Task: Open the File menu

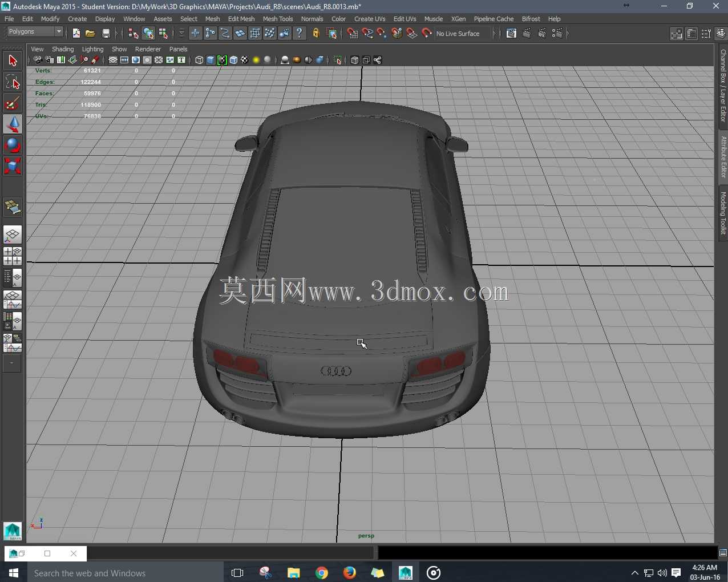Action: point(9,19)
